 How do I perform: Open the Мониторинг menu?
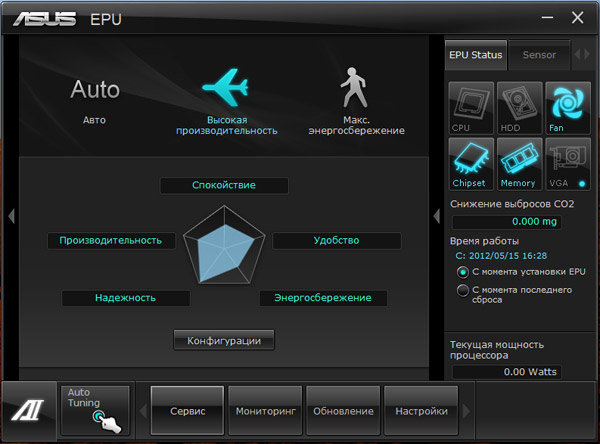266,411
